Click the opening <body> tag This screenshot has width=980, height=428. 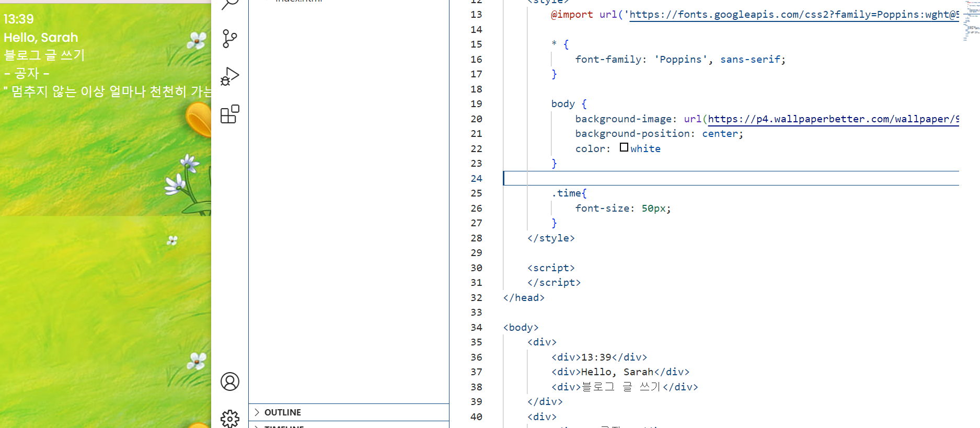tap(521, 328)
